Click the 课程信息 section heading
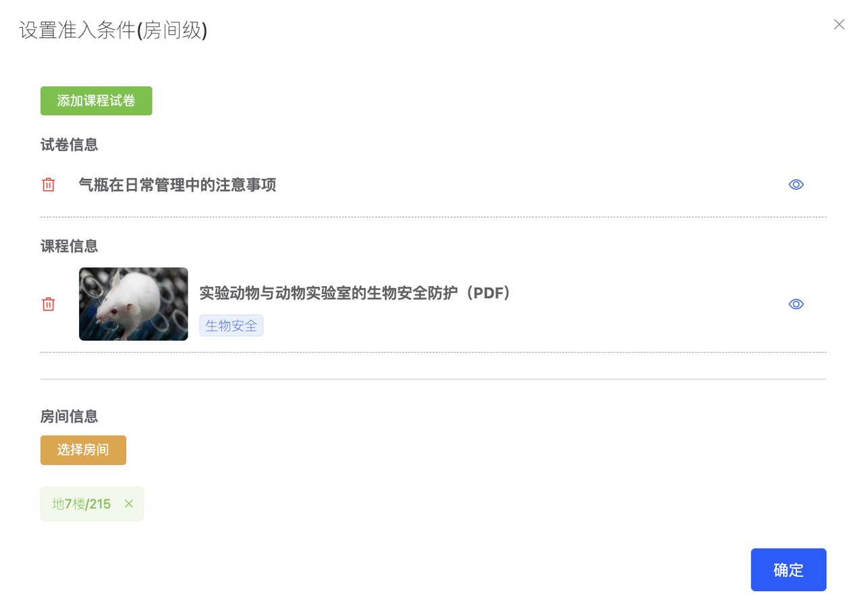Viewport: 864px width, 616px height. 70,246
